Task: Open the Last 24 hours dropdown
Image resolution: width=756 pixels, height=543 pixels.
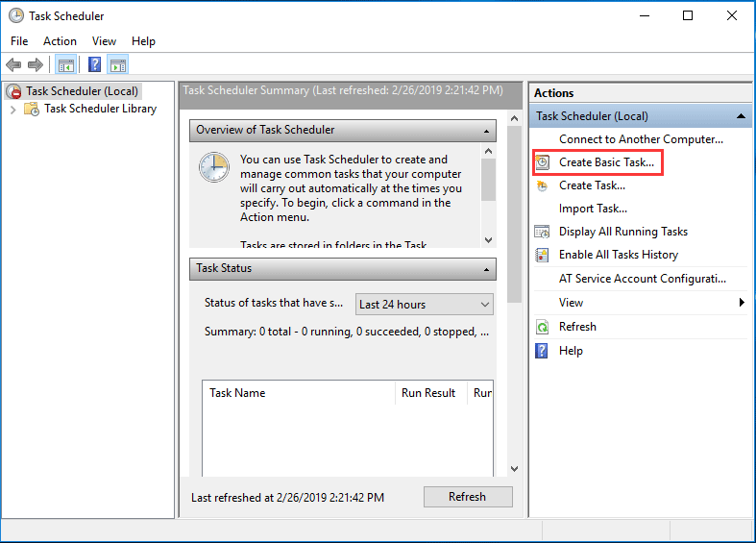Action: click(x=425, y=305)
